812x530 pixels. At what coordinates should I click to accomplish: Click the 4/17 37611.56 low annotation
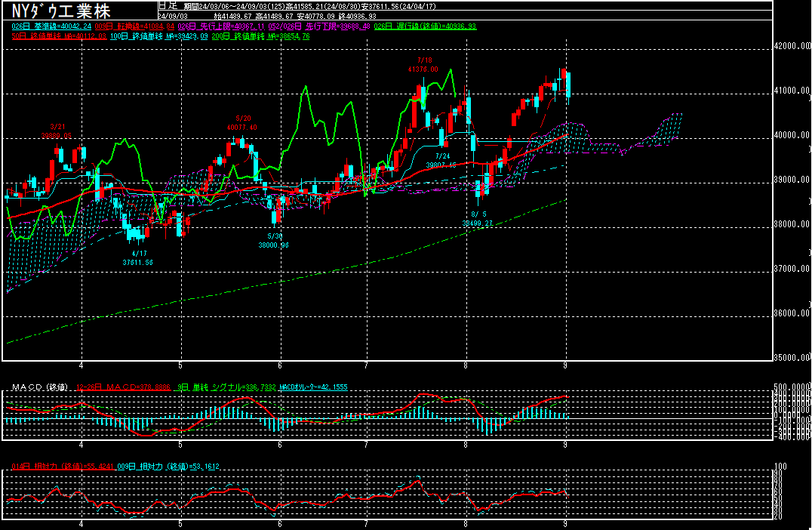tap(138, 258)
